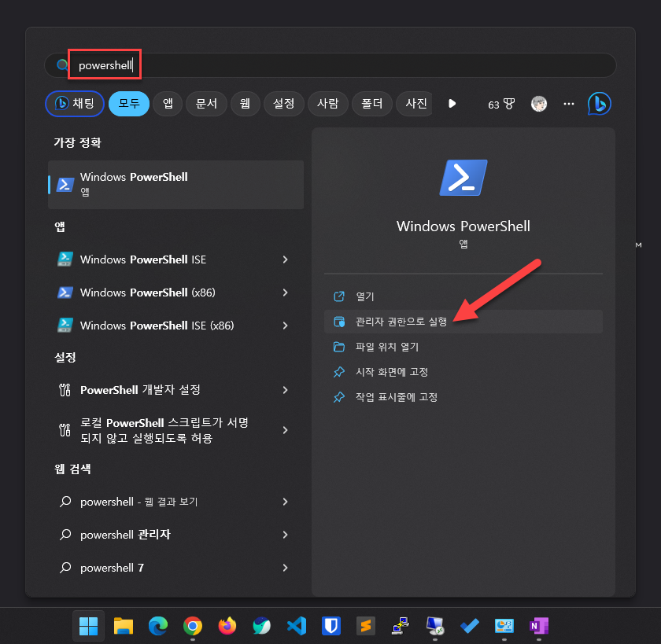Launch OneNote from the taskbar
Viewport: 661px width, 644px height.
[x=539, y=626]
